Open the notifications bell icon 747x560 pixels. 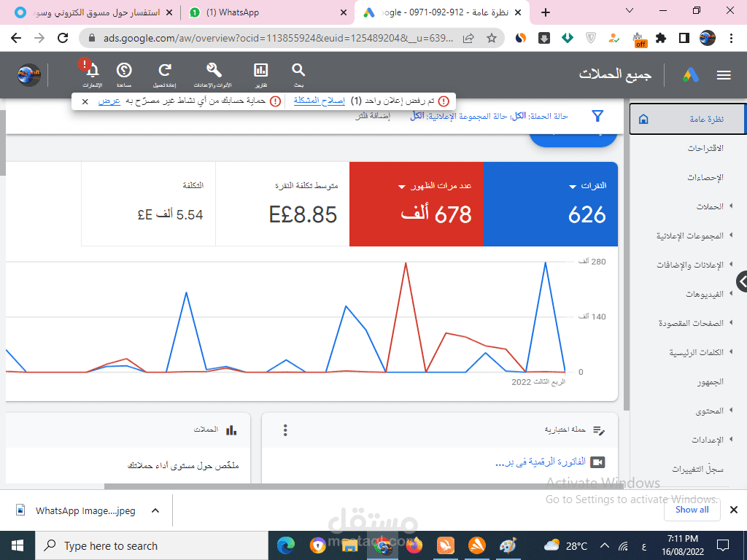click(x=93, y=71)
